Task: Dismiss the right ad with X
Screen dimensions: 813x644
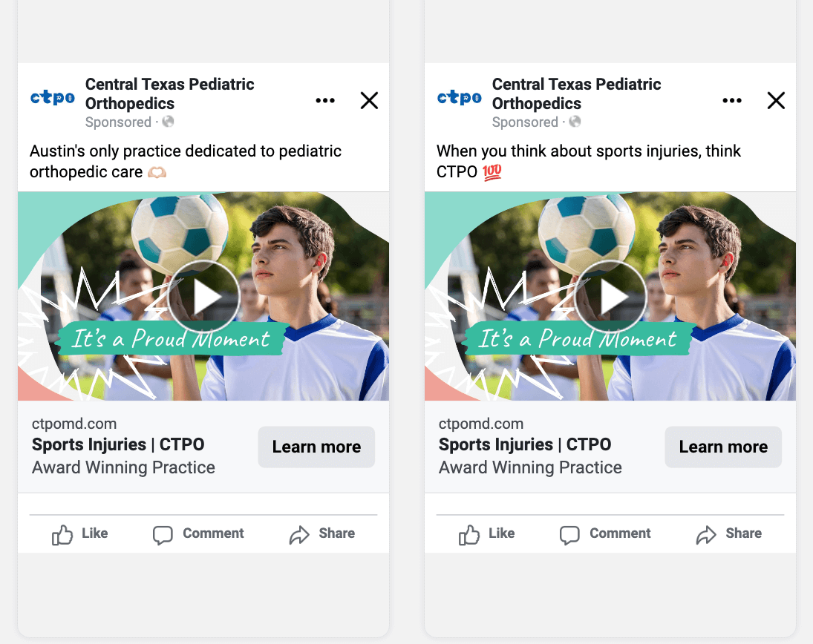Action: (x=776, y=100)
